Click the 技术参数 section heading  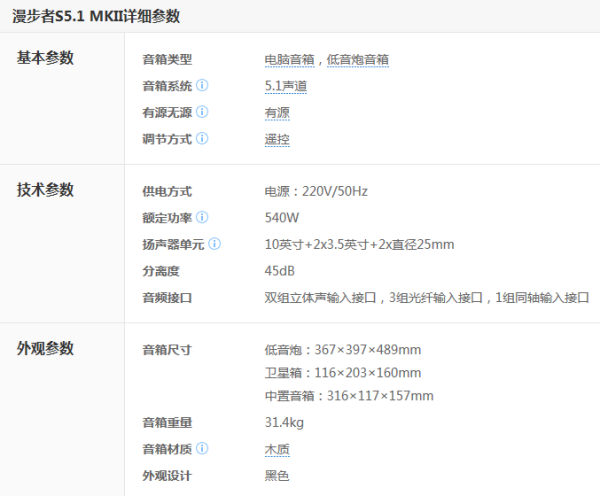[45, 190]
